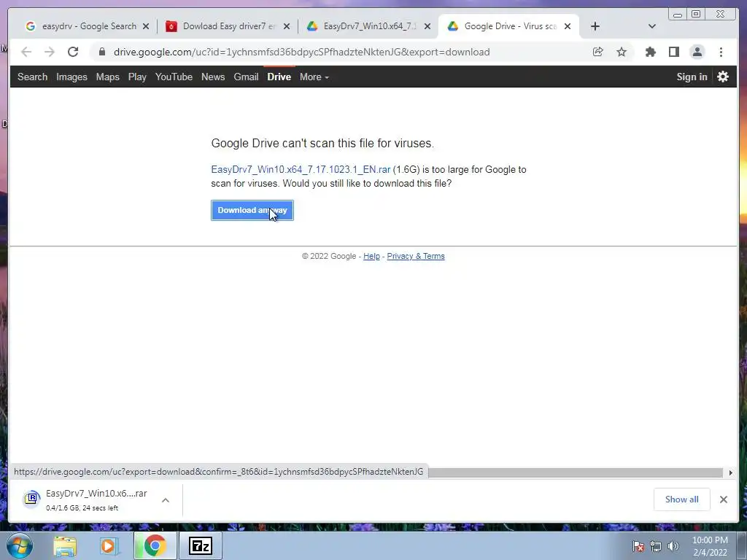Viewport: 747px width, 560px height.
Task: Open Google settings gear icon
Action: (x=723, y=77)
